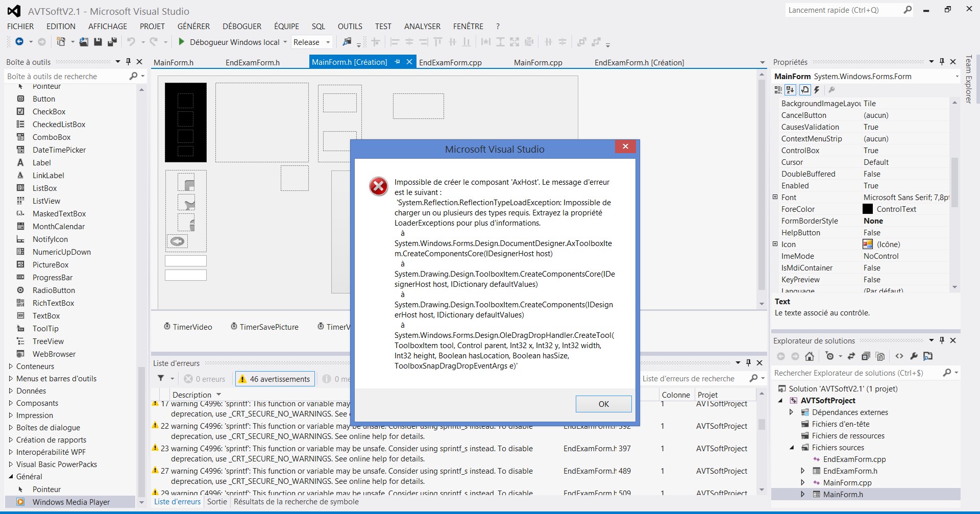Start debugging with green play icon
Image resolution: width=980 pixels, height=514 pixels.
point(181,42)
